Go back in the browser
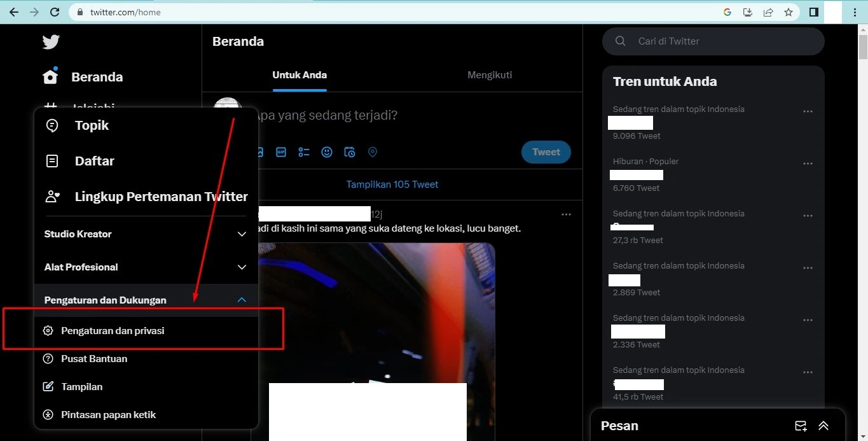Viewport: 868px width, 441px height. [13, 12]
